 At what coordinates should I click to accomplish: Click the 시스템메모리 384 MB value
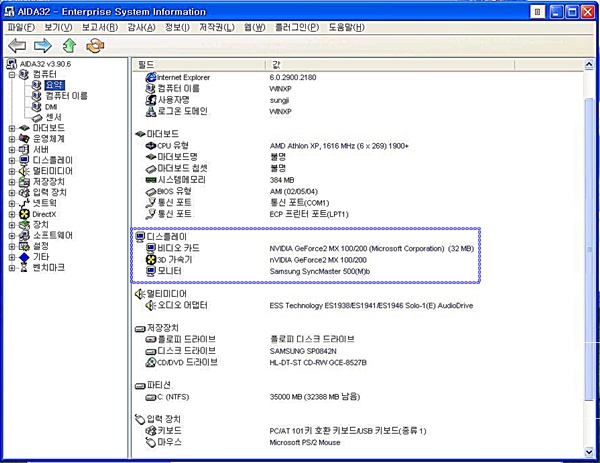tap(282, 180)
